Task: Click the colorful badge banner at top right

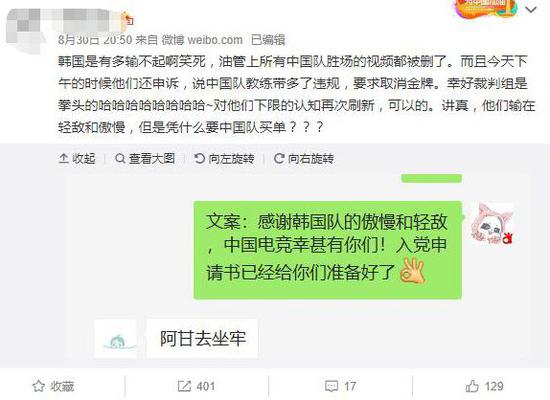Action: point(485,8)
